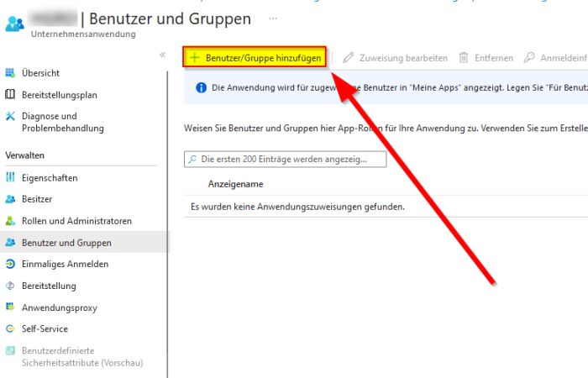This screenshot has width=588, height=378.
Task: Open Anwendungsproxy page
Action: click(x=60, y=308)
